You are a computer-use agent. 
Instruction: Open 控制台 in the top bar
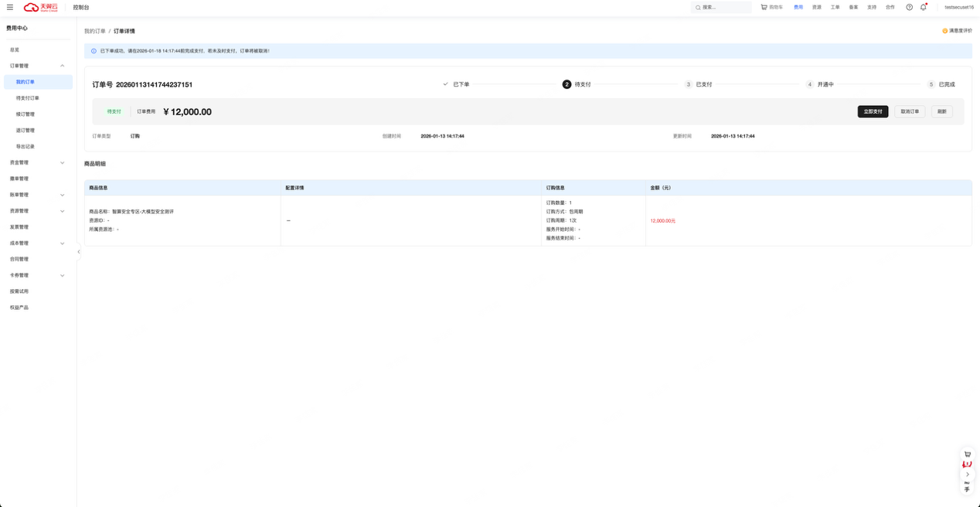pyautogui.click(x=81, y=7)
